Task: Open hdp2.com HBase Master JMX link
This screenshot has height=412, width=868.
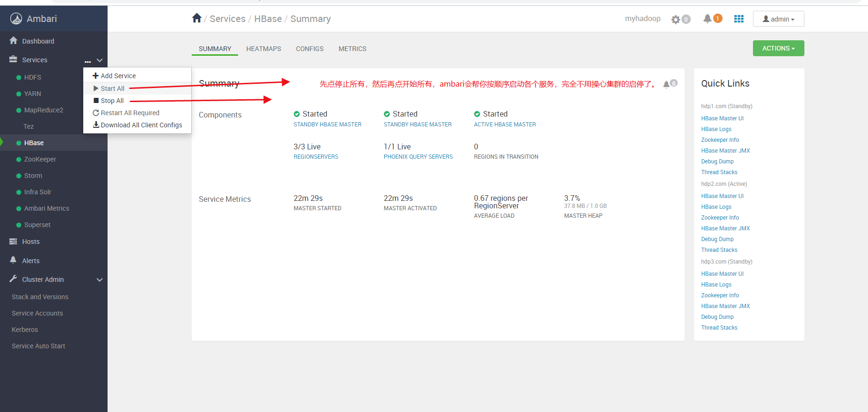Action: point(725,228)
